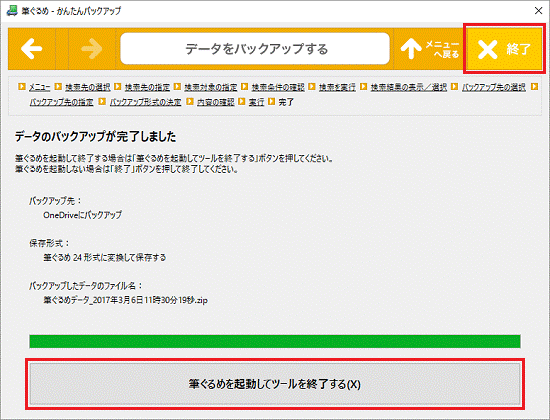Return to menu via メニューへ戻る button
Viewport: 550px width, 420px height.
pos(429,48)
